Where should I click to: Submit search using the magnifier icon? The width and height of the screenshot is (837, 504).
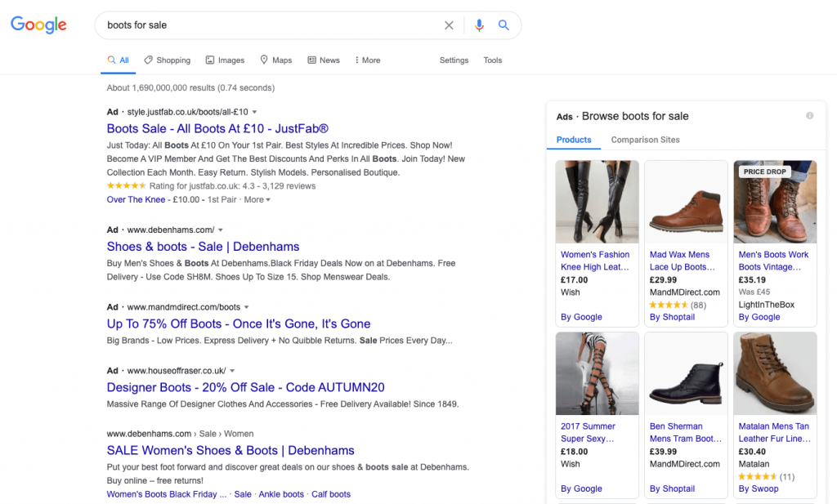[x=504, y=25]
